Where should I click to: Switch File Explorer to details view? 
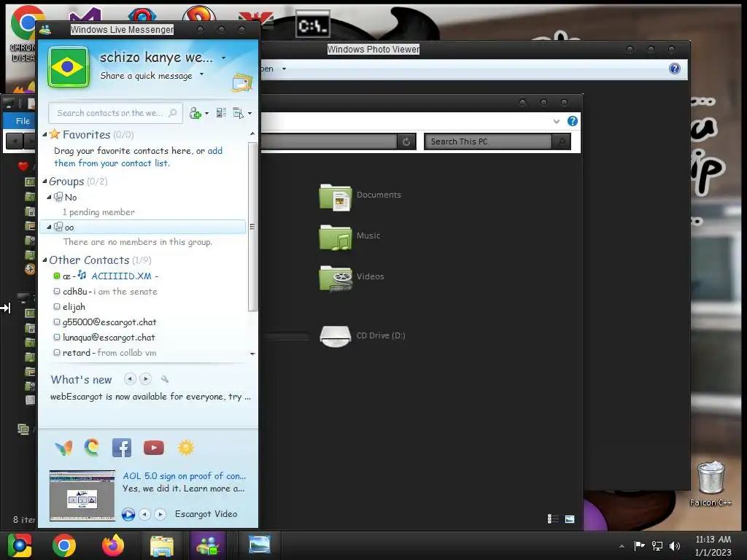click(553, 518)
